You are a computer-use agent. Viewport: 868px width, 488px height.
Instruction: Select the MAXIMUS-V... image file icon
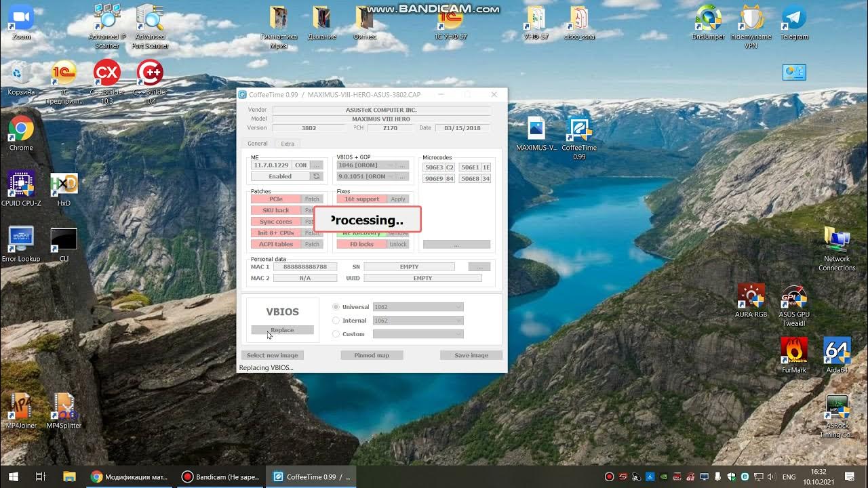536,134
